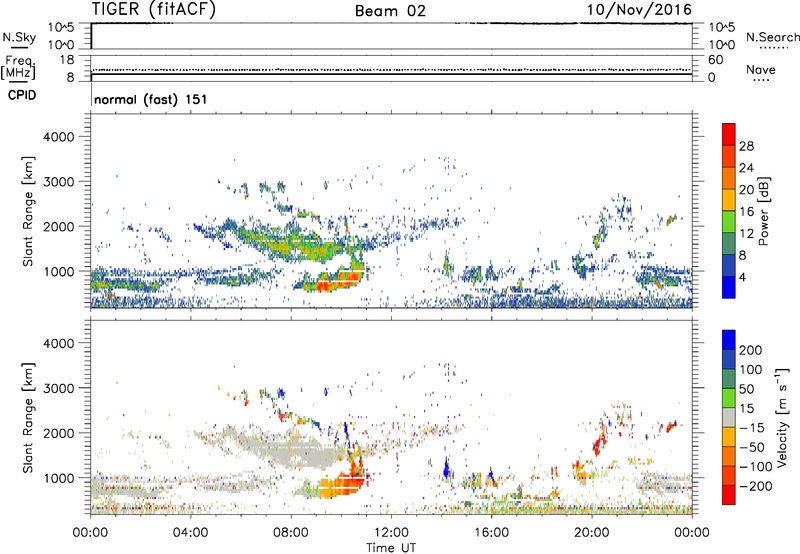
Task: Click the '200' tick on the Velocity colorbar
Action: point(751,350)
